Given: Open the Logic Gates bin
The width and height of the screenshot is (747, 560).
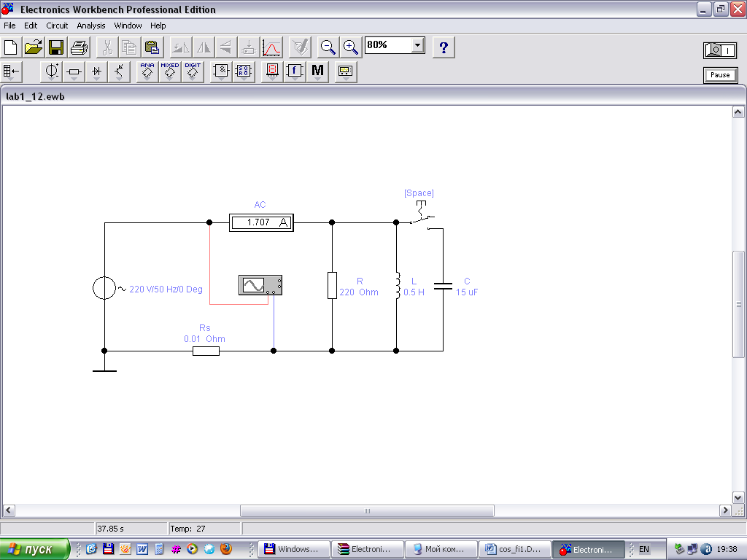Looking at the screenshot, I should click(x=221, y=71).
